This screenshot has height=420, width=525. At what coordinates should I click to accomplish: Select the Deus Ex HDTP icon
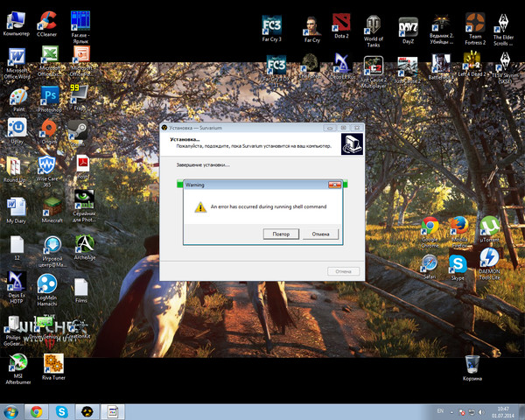coord(17,287)
